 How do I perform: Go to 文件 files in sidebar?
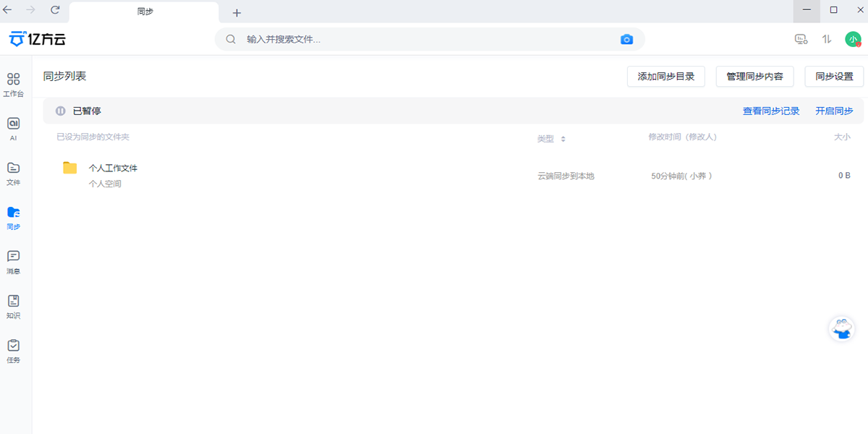pos(13,174)
